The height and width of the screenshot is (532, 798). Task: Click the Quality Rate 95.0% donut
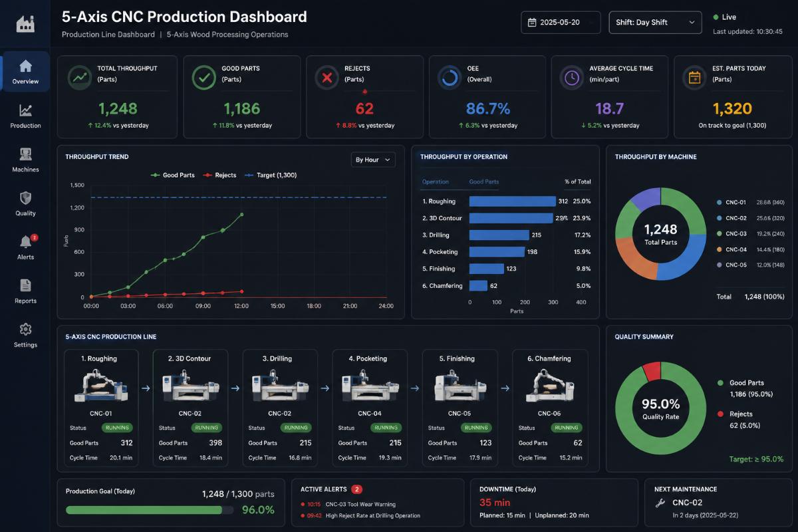coord(660,408)
